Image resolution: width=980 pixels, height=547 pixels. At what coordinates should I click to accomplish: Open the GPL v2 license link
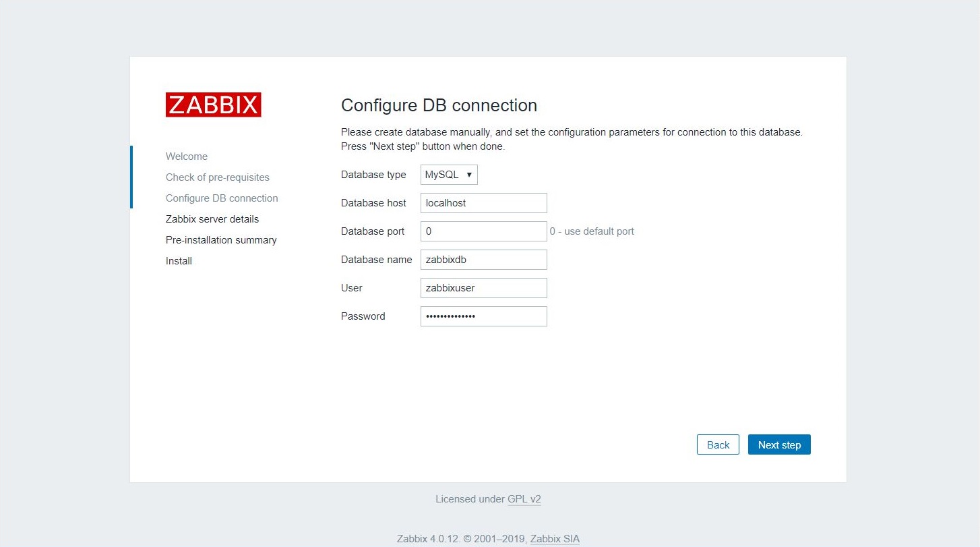pyautogui.click(x=524, y=500)
